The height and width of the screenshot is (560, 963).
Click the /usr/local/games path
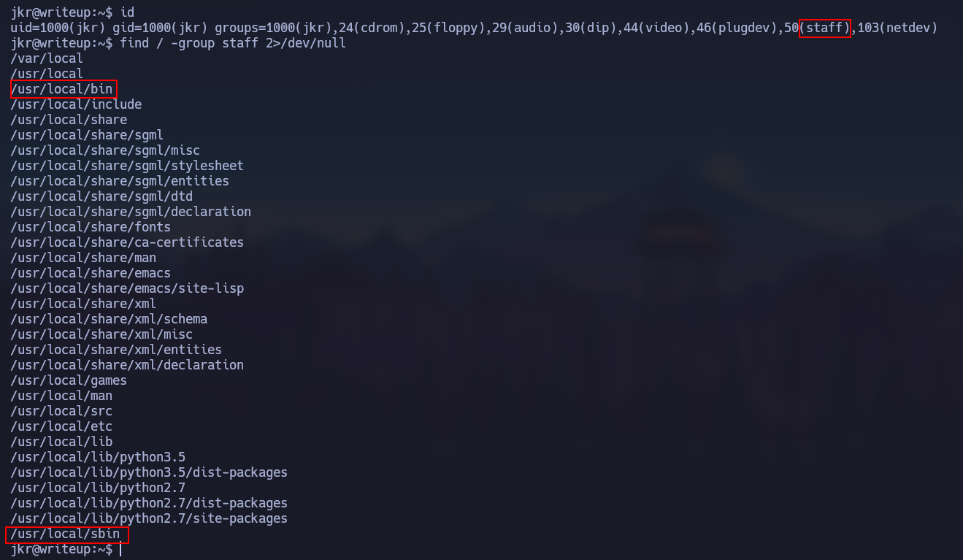pyautogui.click(x=69, y=380)
